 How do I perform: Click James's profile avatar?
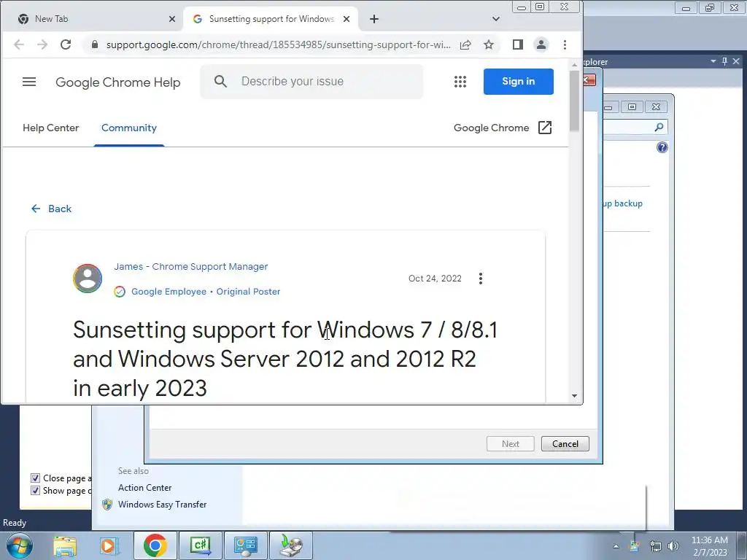88,279
